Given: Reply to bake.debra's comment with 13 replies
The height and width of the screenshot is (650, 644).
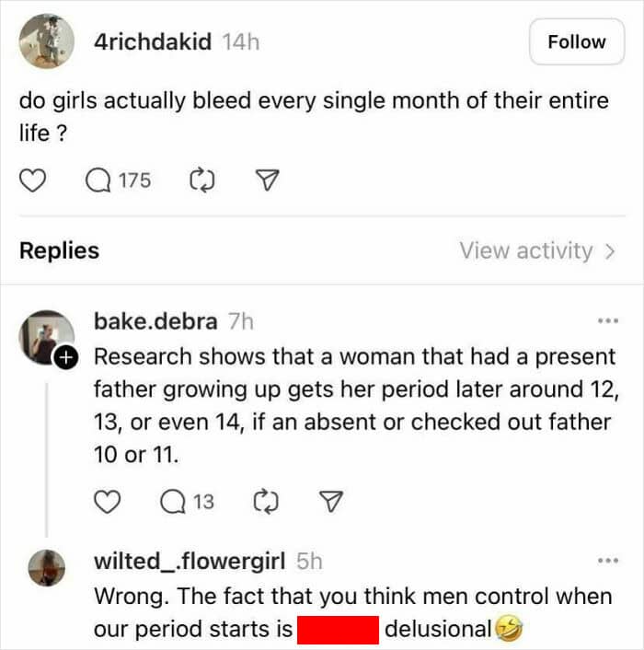Looking at the screenshot, I should point(174,502).
